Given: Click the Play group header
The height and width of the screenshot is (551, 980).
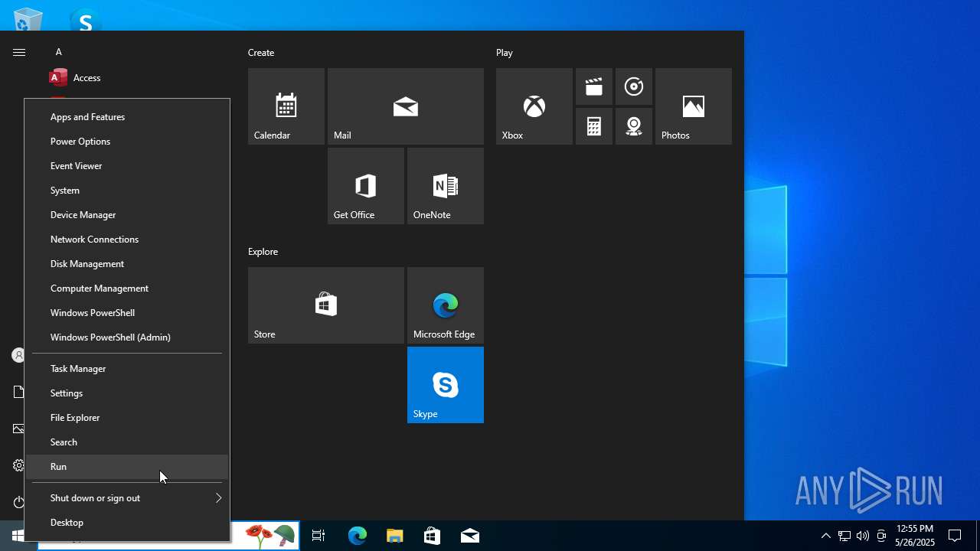Looking at the screenshot, I should tap(505, 53).
